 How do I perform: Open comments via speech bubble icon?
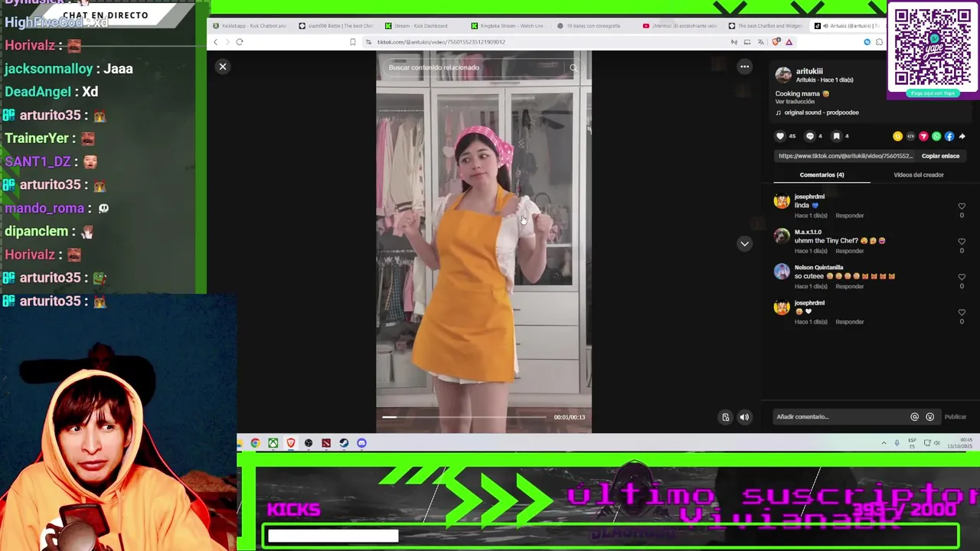tap(810, 136)
